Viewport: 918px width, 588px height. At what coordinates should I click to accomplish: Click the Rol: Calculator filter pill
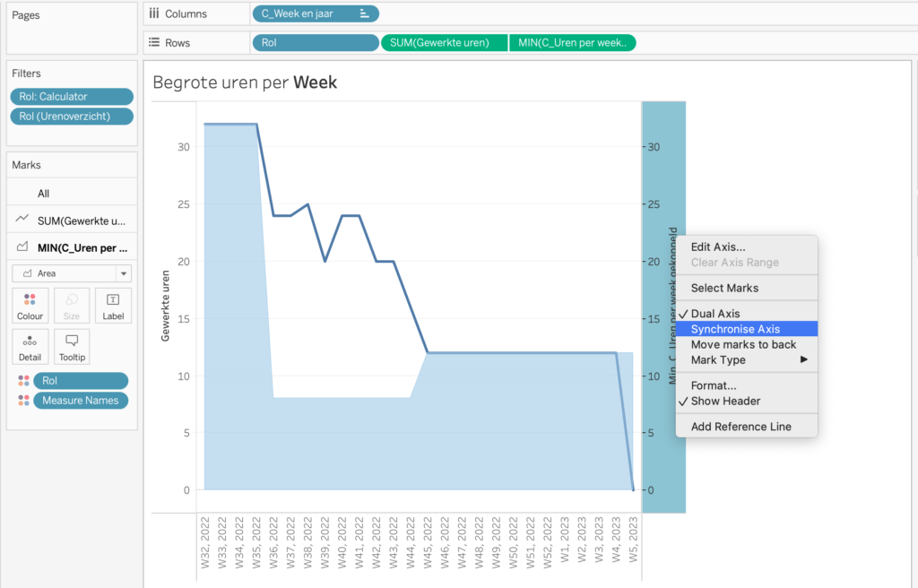click(x=72, y=97)
